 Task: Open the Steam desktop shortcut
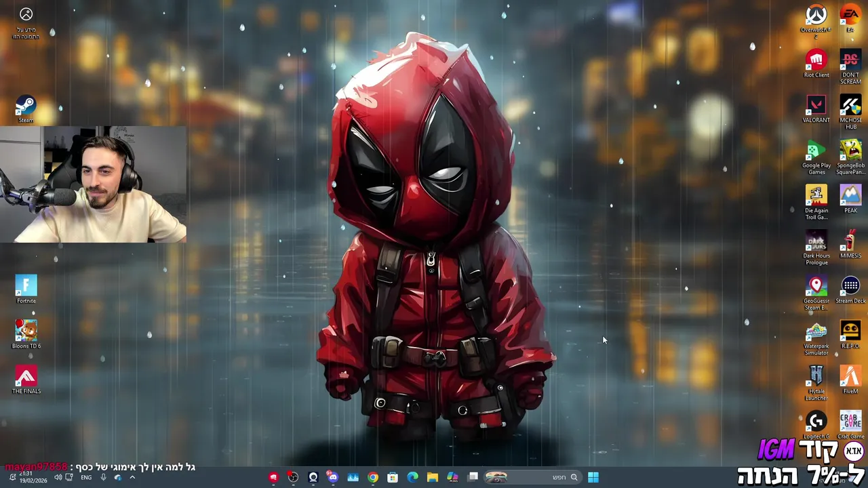[26, 109]
